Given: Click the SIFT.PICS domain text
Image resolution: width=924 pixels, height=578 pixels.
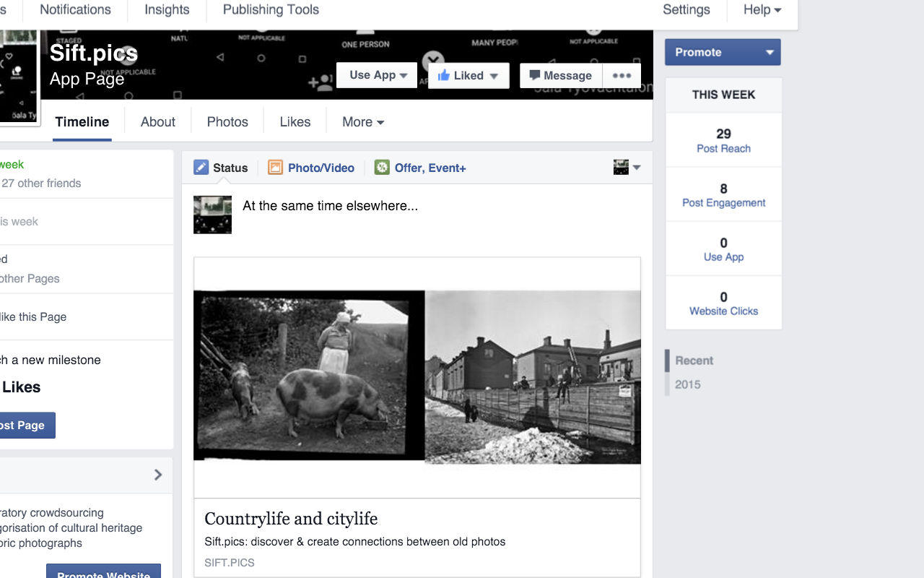Looking at the screenshot, I should 230,563.
